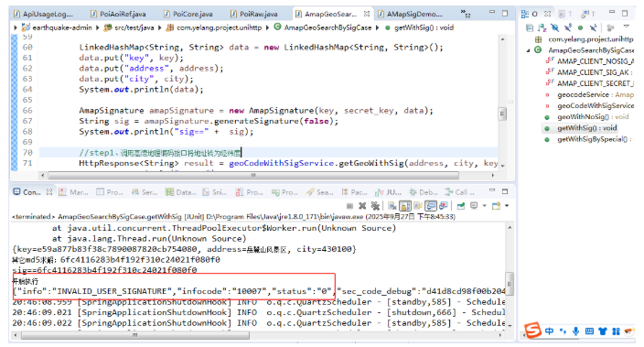Switch to the AMapSigDemo editor tab
The width and height of the screenshot is (644, 347).
[x=411, y=14]
